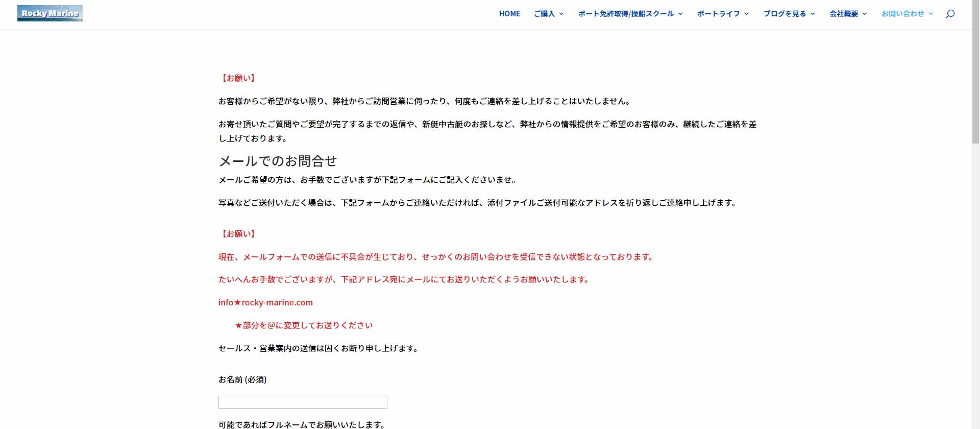Expand the ブログを見る dropdown chevron
The width and height of the screenshot is (980, 429).
(x=813, y=14)
